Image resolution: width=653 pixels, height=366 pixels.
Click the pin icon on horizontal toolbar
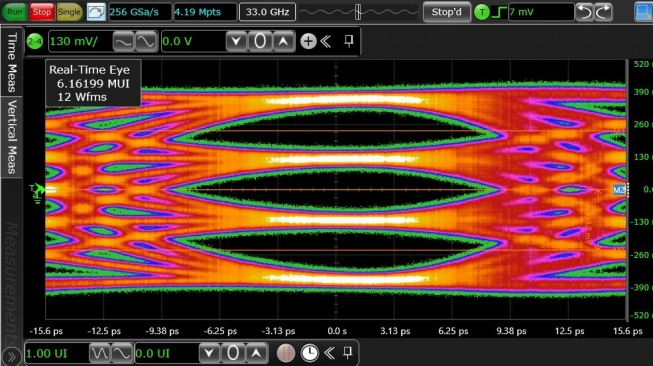pyautogui.click(x=348, y=353)
